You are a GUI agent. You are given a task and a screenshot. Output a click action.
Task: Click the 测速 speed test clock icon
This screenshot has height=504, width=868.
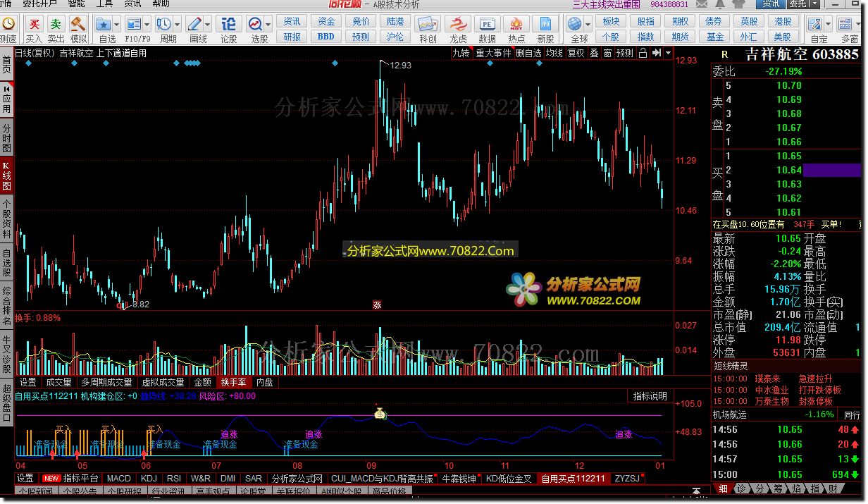tap(8, 25)
